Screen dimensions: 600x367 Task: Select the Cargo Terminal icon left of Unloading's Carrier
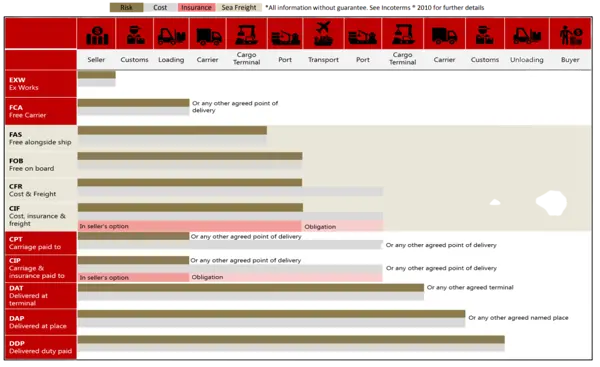click(x=403, y=34)
